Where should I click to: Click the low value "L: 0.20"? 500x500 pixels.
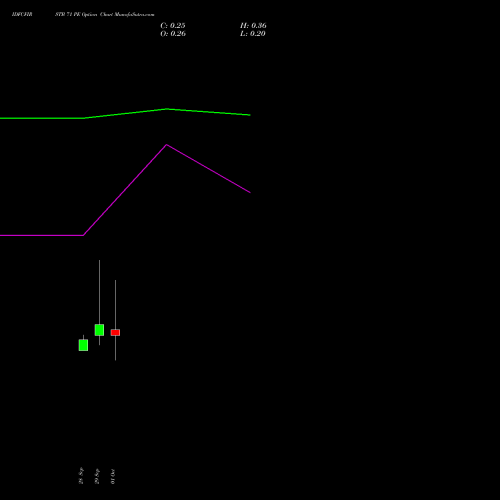point(253,34)
